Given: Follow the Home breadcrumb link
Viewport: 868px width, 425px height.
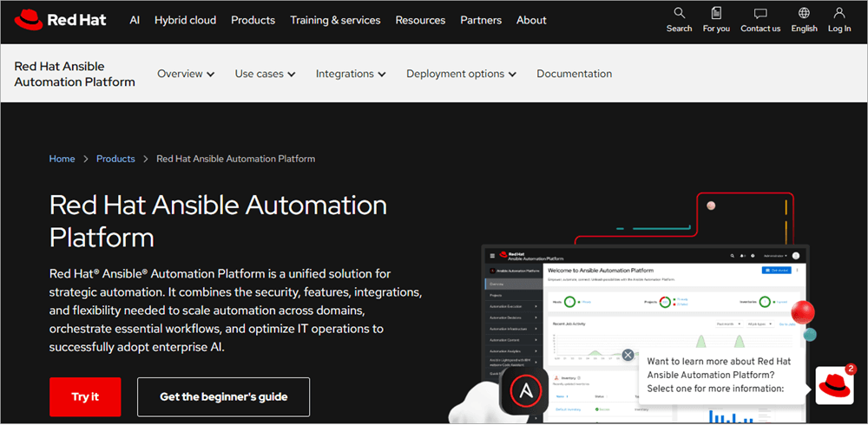Looking at the screenshot, I should tap(62, 159).
